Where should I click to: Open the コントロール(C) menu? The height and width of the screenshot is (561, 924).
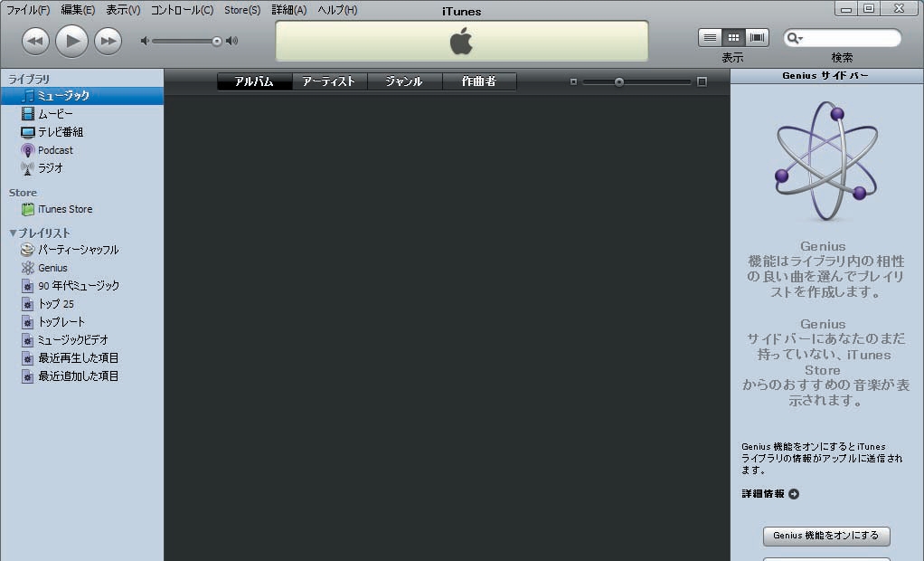click(x=182, y=10)
